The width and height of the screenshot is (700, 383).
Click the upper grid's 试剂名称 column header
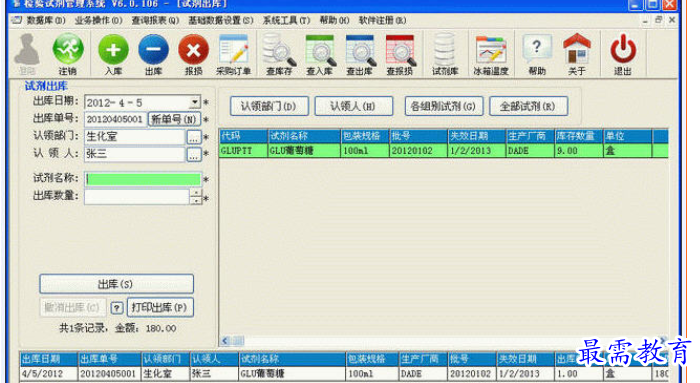pyautogui.click(x=304, y=136)
